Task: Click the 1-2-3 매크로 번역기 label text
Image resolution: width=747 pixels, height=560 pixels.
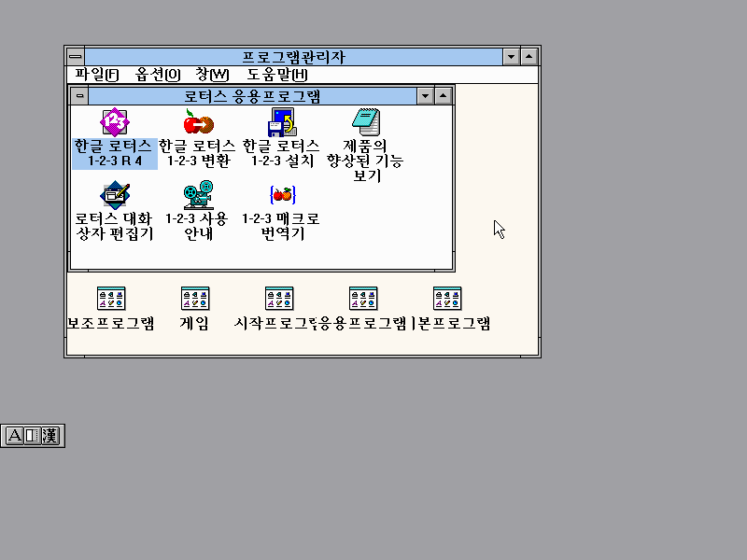Action: tap(281, 226)
